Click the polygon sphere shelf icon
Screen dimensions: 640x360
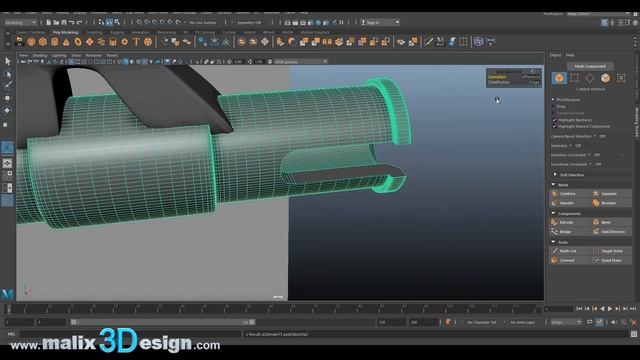(x=31, y=42)
